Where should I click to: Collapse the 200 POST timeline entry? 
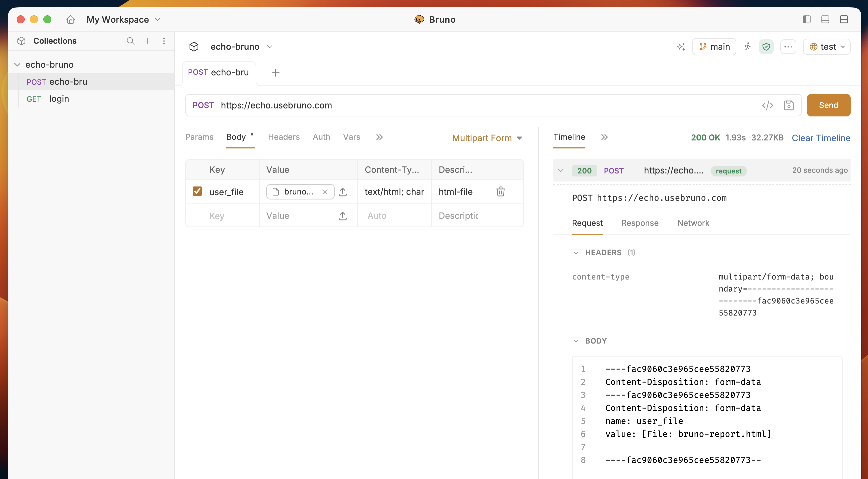[x=561, y=171]
